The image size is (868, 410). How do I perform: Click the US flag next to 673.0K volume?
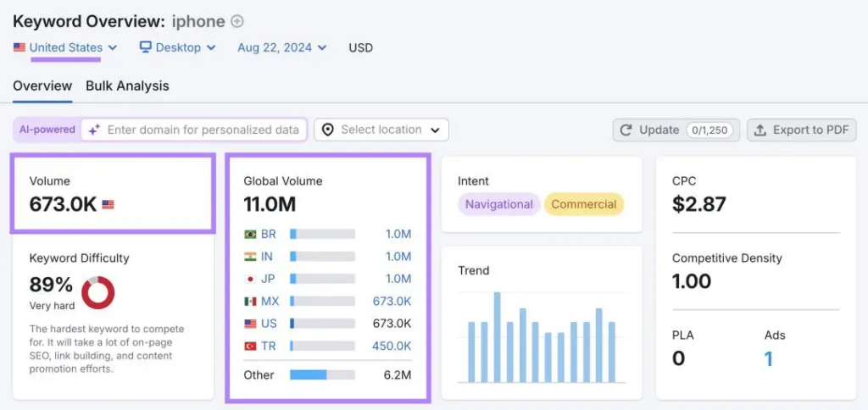[108, 205]
